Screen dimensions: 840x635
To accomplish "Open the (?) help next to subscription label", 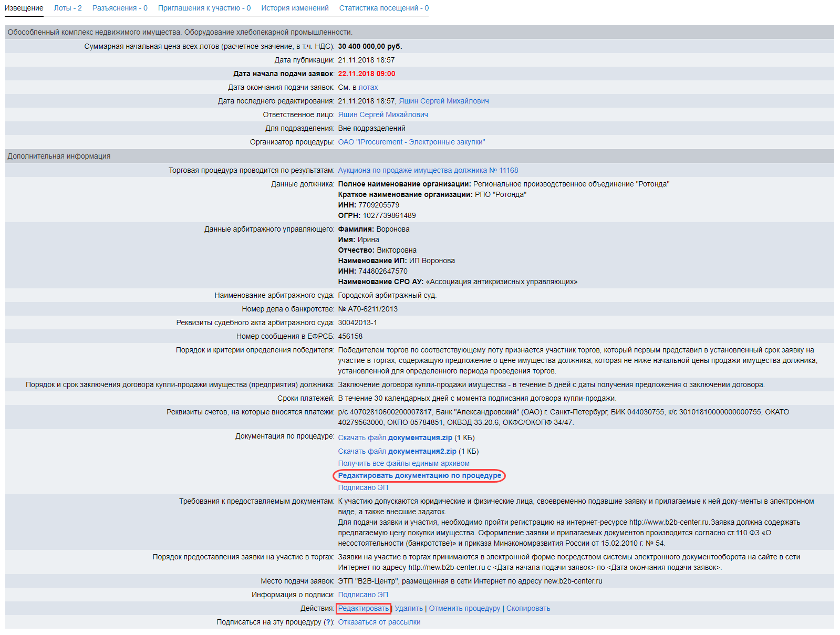I will [328, 622].
